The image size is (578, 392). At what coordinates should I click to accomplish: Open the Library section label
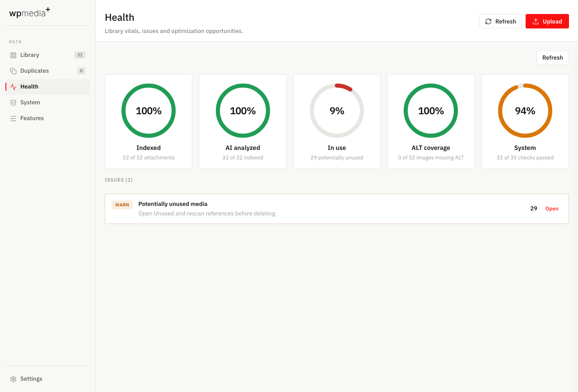[30, 55]
